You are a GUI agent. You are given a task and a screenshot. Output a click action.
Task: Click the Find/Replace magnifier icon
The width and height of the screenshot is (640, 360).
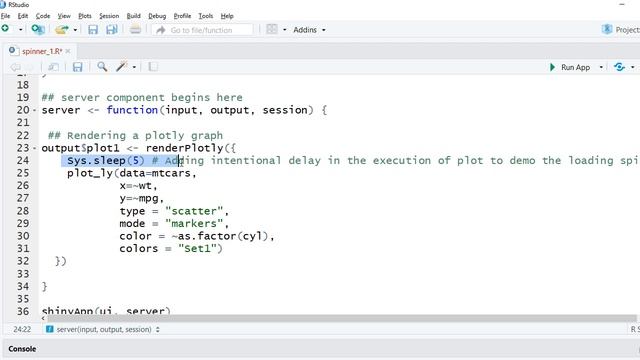click(x=102, y=67)
